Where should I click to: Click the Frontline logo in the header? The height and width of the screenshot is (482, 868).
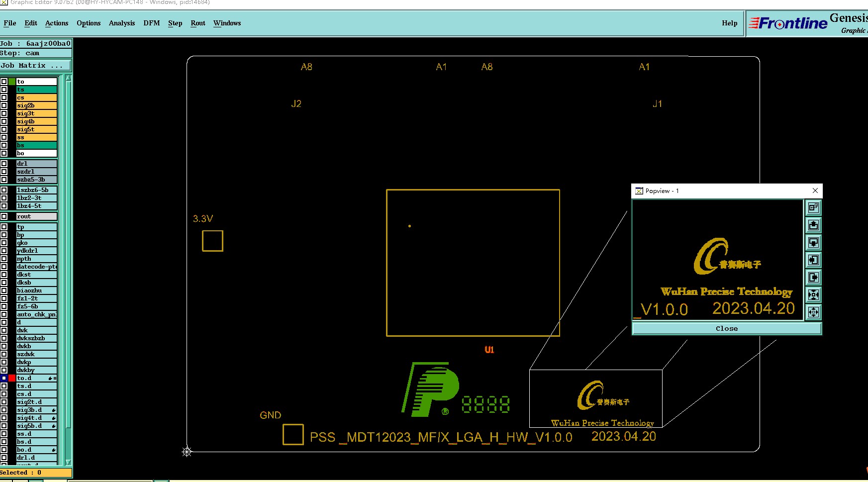coord(788,23)
